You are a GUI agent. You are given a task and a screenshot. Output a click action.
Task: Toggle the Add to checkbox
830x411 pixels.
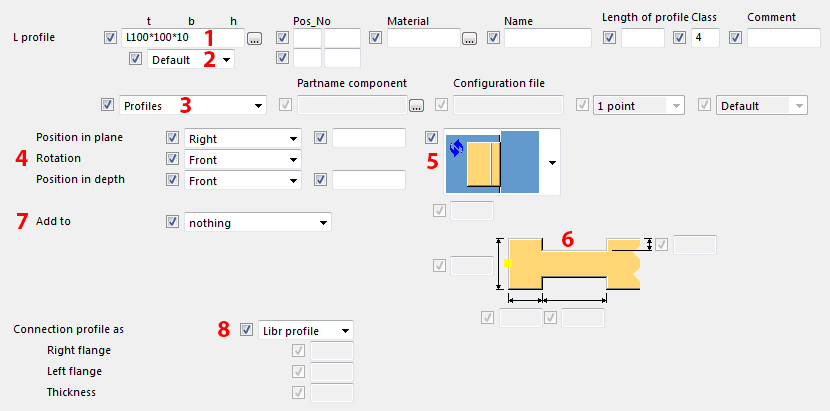coord(172,222)
